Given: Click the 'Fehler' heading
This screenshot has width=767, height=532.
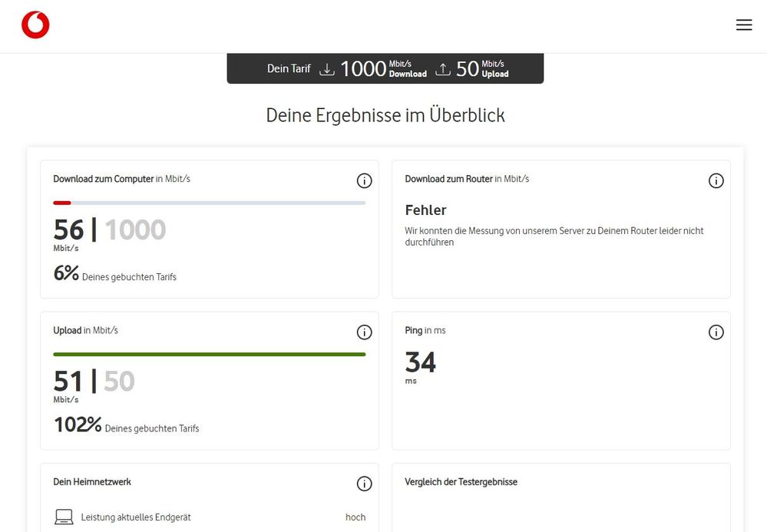Looking at the screenshot, I should point(425,210).
